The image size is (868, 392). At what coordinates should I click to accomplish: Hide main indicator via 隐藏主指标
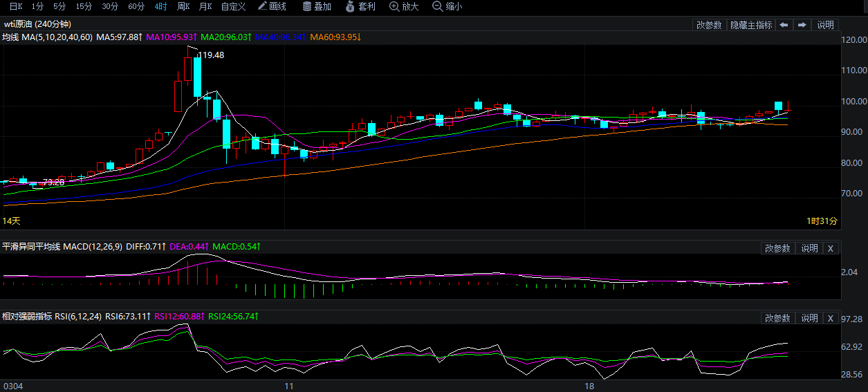[751, 25]
